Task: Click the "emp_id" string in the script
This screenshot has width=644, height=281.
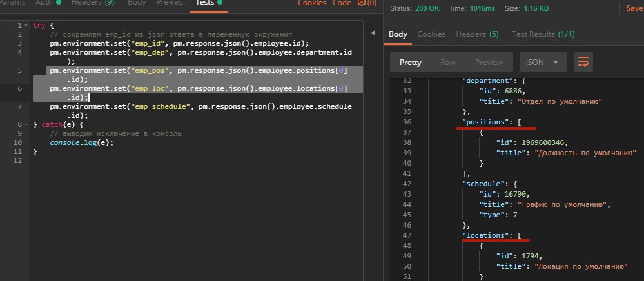Action: click(x=148, y=43)
